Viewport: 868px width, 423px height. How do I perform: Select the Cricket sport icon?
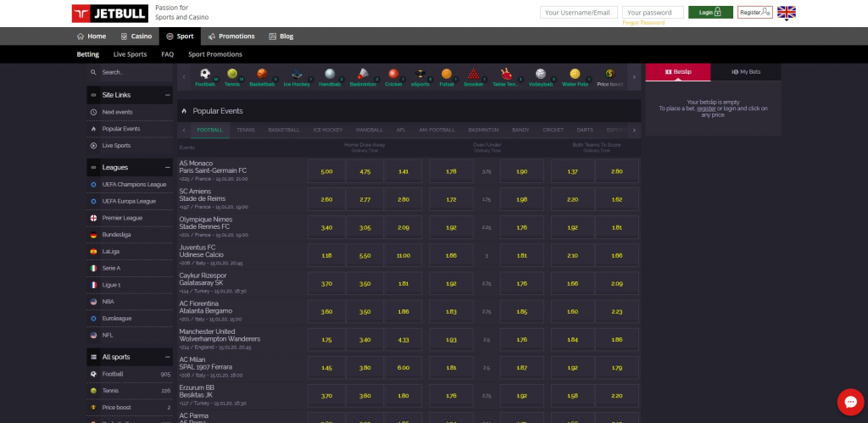point(393,77)
